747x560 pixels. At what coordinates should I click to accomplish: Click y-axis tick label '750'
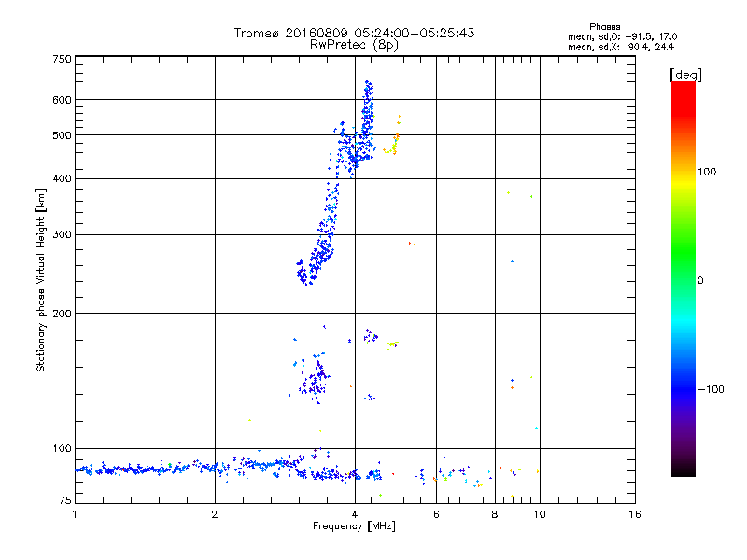click(62, 59)
